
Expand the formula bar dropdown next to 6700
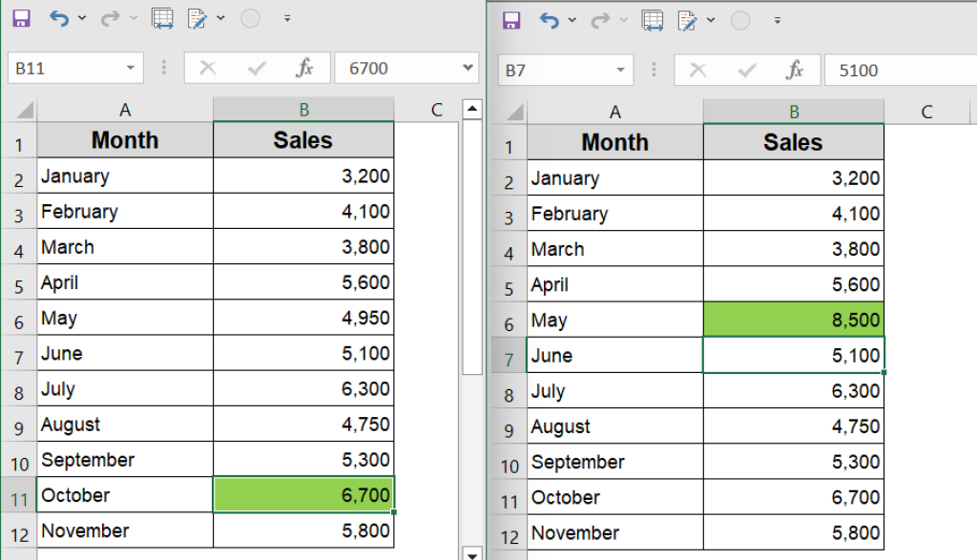pyautogui.click(x=467, y=68)
